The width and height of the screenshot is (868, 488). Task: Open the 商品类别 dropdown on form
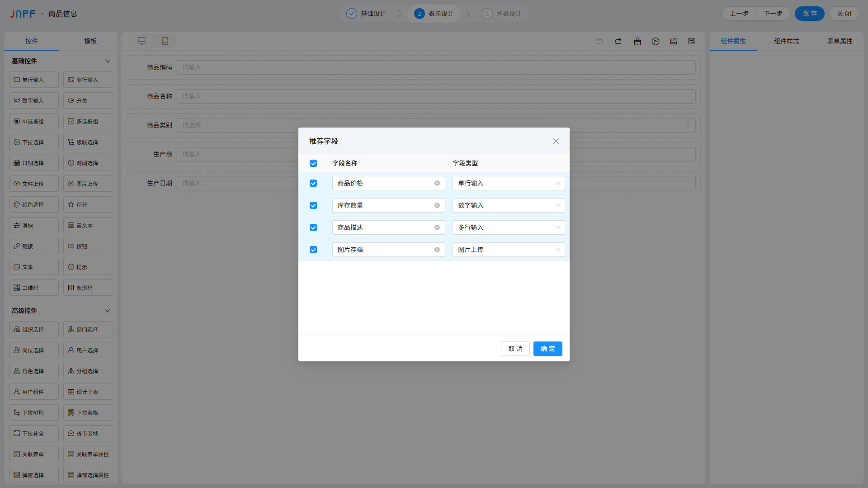[x=436, y=125]
